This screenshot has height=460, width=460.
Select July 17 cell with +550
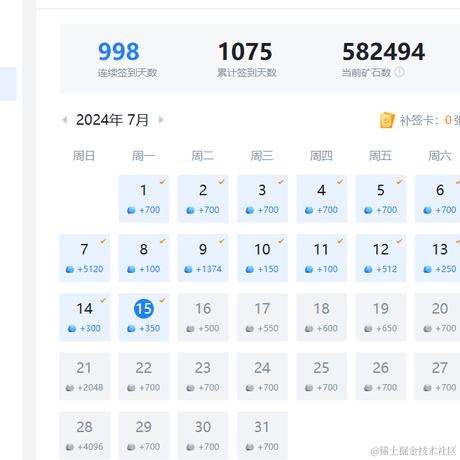coord(263,317)
